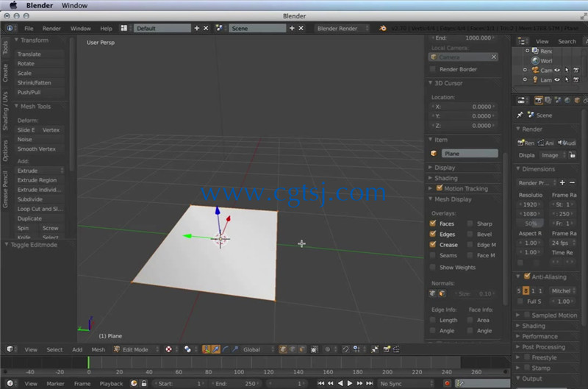Toggle the Anti-Aliasing checkbox
Screen dimensions: 588x389
527,276
